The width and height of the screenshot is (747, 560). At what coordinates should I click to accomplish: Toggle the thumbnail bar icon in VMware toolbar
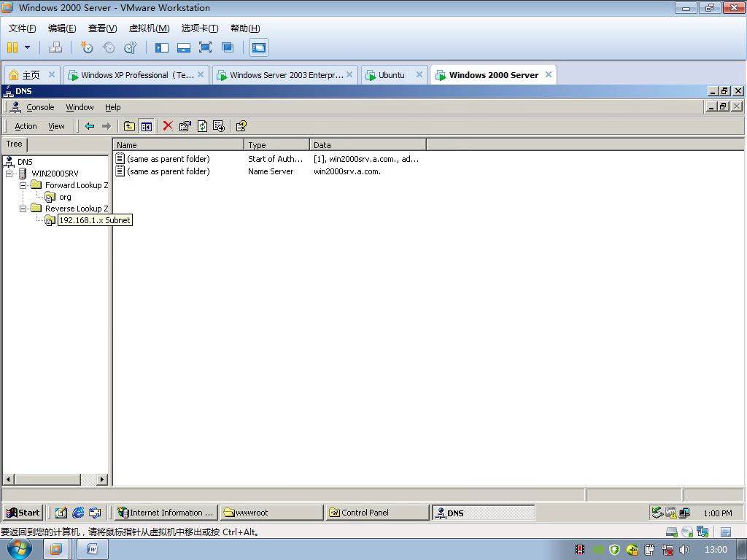[x=184, y=47]
